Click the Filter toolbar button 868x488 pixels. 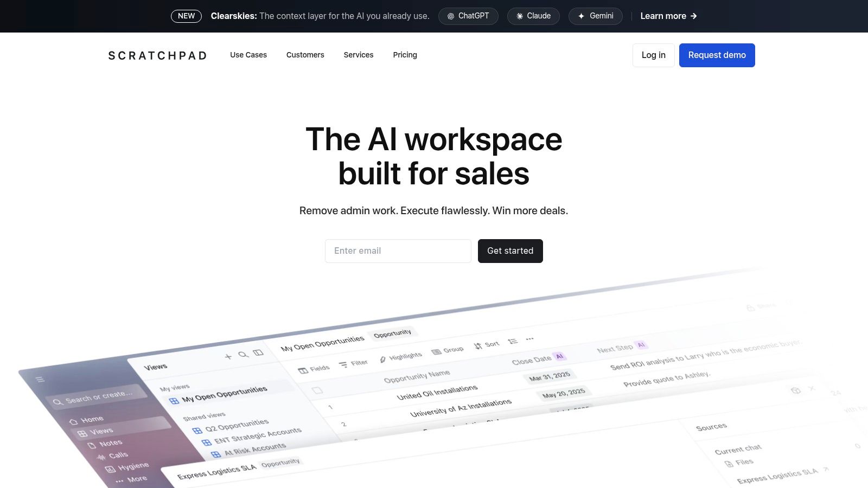tap(354, 363)
